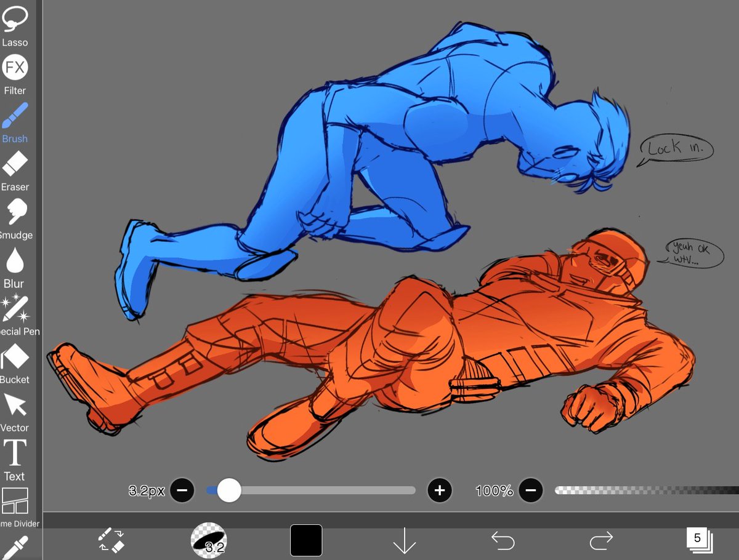Viewport: 739px width, 560px height.
Task: Select the Eraser tool
Action: click(15, 171)
